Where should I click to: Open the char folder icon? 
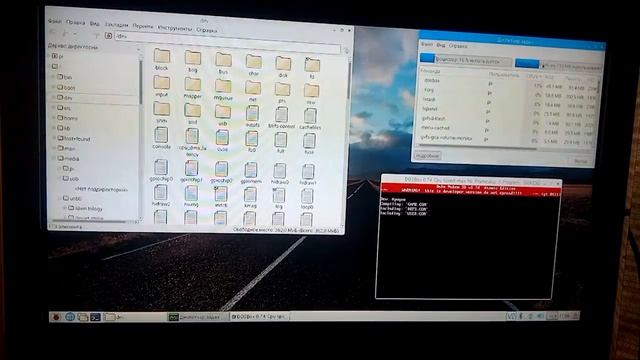coord(253,62)
